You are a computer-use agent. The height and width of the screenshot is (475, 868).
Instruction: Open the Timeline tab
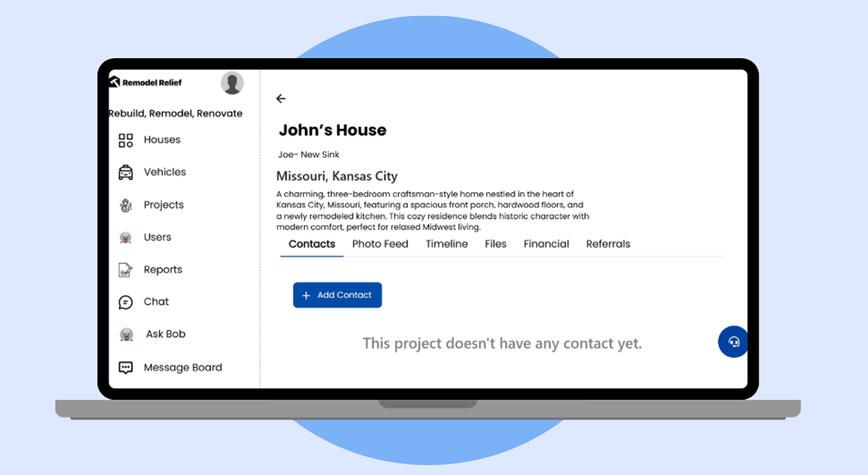pos(446,244)
